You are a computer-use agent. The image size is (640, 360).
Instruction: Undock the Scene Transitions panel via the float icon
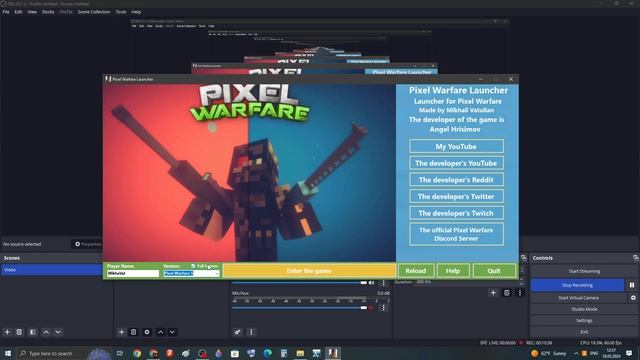(524, 258)
